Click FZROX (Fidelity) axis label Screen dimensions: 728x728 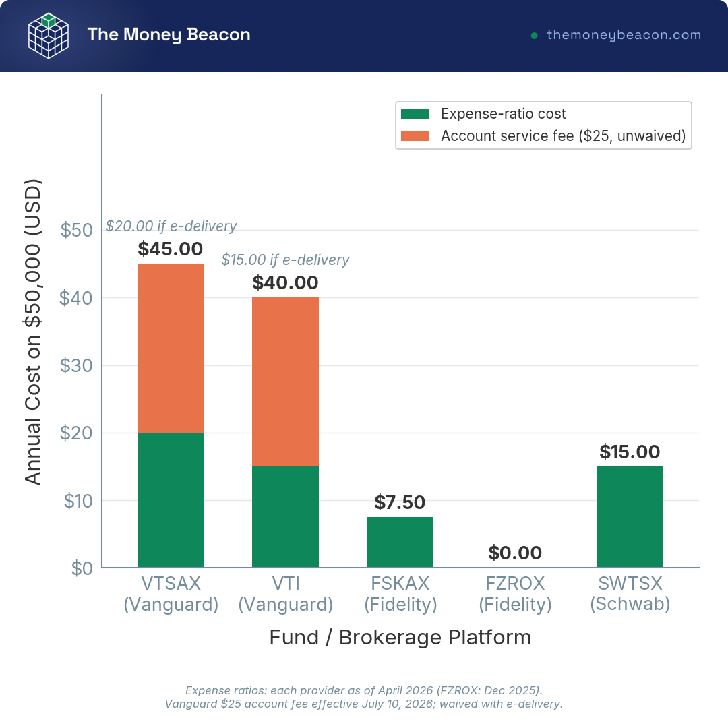(515, 594)
